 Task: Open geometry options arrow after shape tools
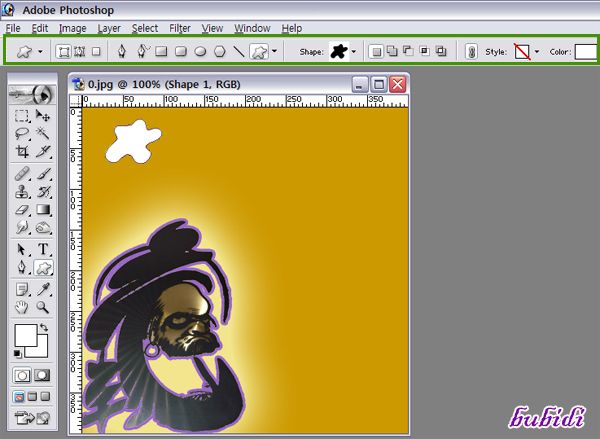pyautogui.click(x=274, y=51)
